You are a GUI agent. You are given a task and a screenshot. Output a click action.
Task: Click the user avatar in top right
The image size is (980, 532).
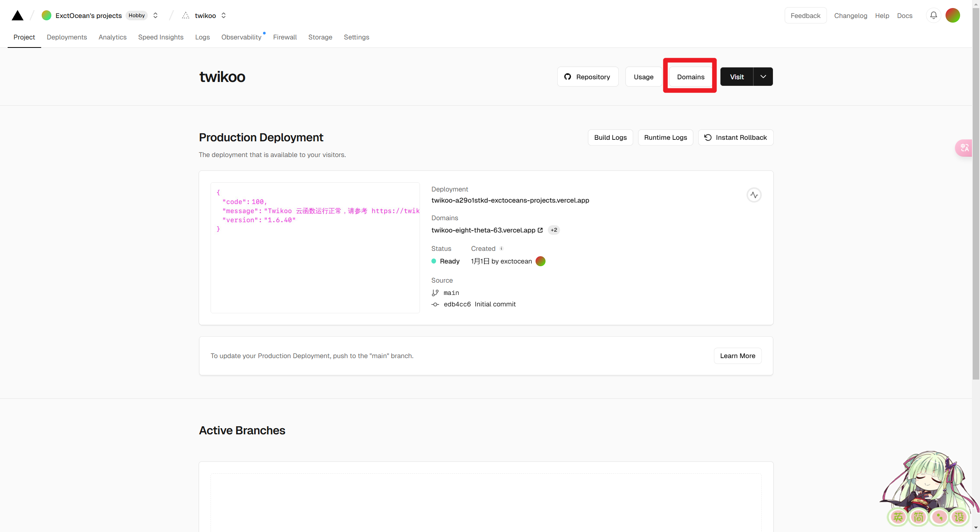coord(952,15)
